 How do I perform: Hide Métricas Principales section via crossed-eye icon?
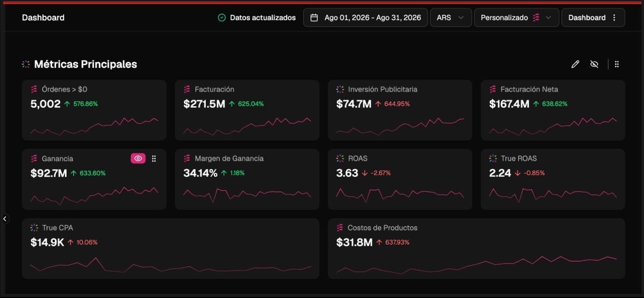594,64
